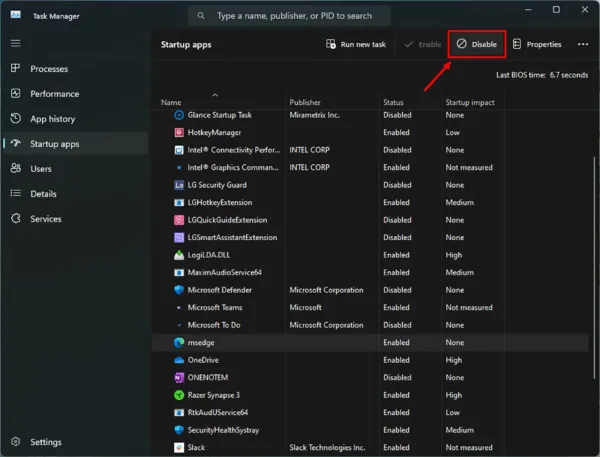The width and height of the screenshot is (600, 457).
Task: Sort by the Status column header
Action: [x=393, y=102]
